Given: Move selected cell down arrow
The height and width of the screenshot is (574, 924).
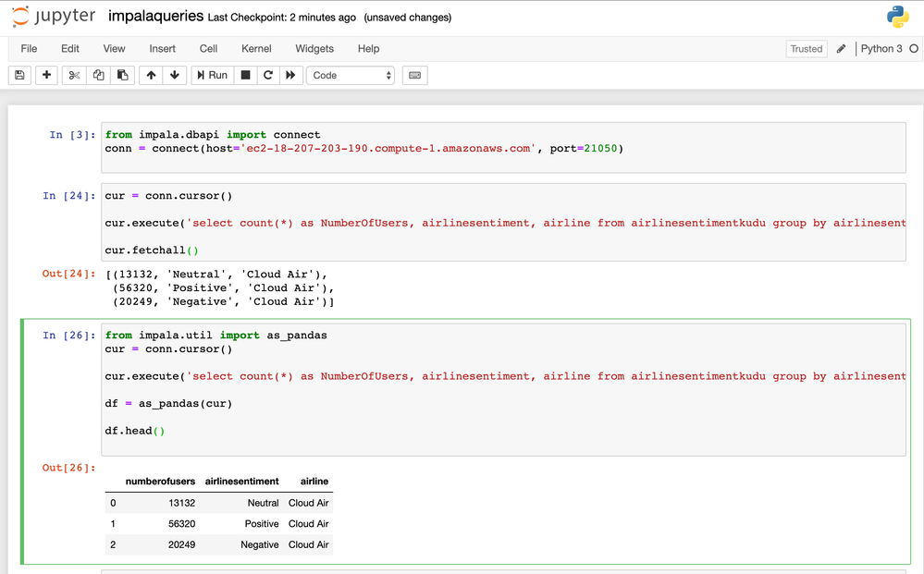Looking at the screenshot, I should coord(174,75).
